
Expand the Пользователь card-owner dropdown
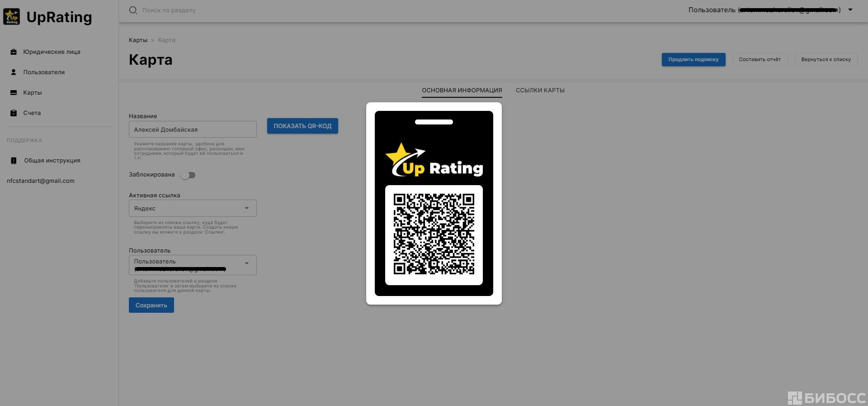[193, 265]
